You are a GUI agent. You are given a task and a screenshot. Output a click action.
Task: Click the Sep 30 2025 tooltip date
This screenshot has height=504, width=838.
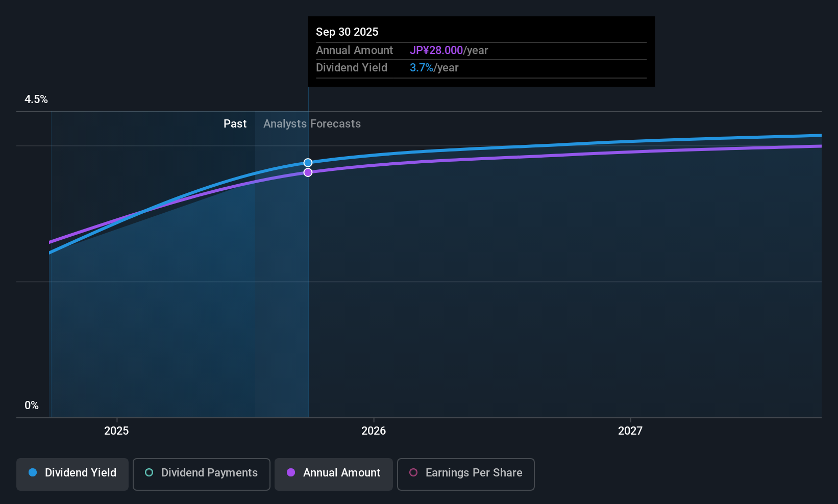pyautogui.click(x=347, y=32)
